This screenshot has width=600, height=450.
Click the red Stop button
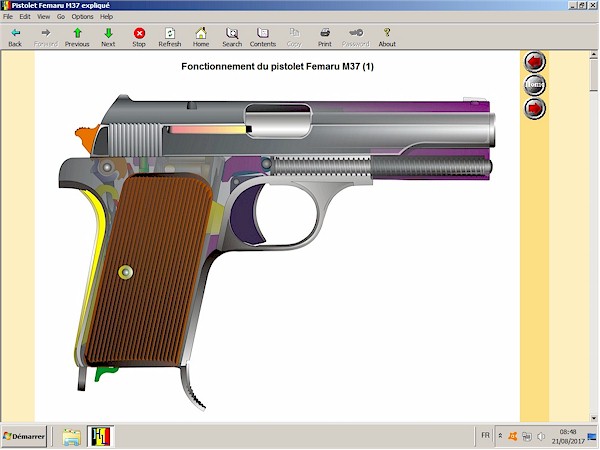coord(139,38)
